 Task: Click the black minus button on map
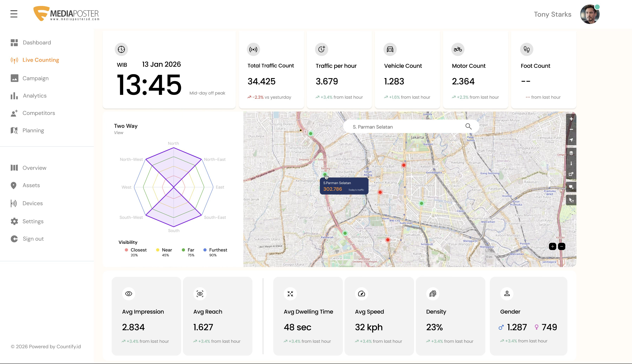click(561, 247)
